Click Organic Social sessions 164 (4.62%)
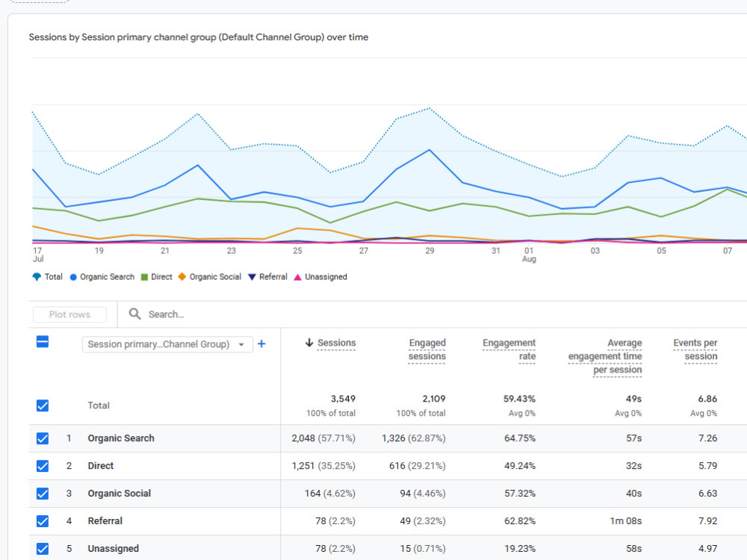This screenshot has width=747, height=560. click(x=330, y=494)
